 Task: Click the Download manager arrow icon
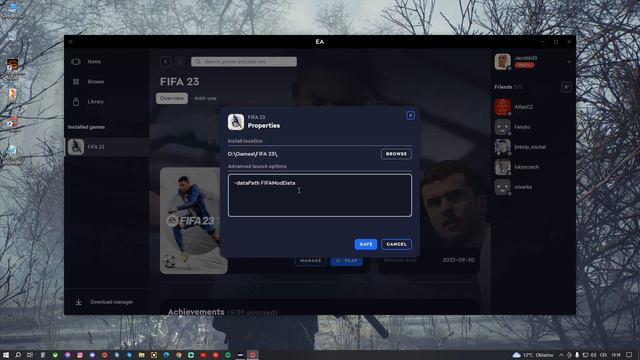coord(79,302)
